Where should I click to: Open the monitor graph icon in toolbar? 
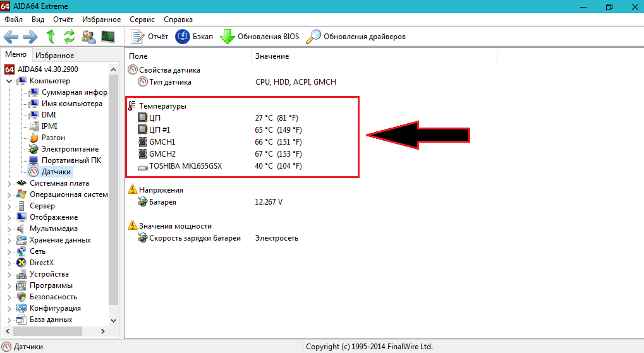(x=108, y=36)
